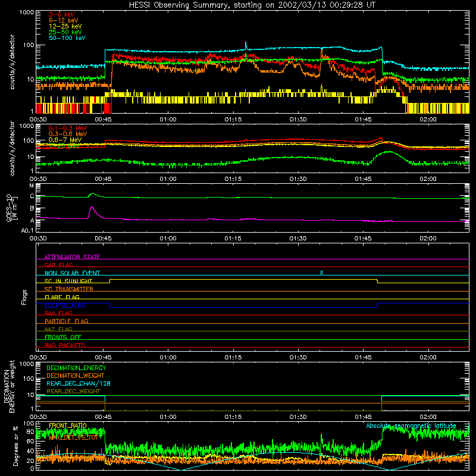Click the spike on the NON_SOLAR_EVENT flag line
The image size is (476, 476).
click(322, 273)
